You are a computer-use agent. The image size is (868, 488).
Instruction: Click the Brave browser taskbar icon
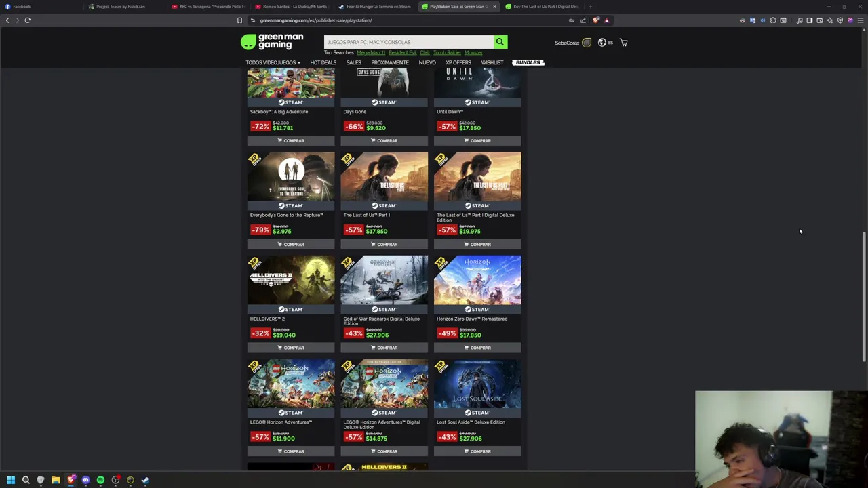point(71,480)
